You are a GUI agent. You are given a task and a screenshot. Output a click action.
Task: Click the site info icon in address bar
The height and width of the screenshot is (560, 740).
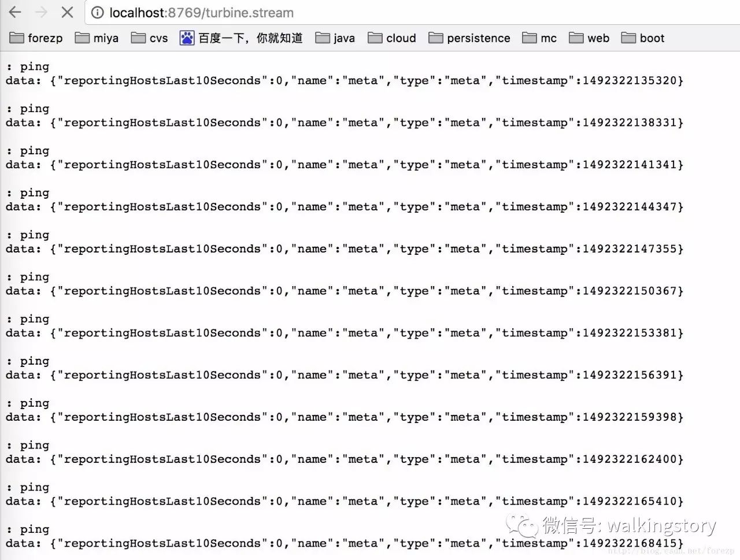coord(98,13)
